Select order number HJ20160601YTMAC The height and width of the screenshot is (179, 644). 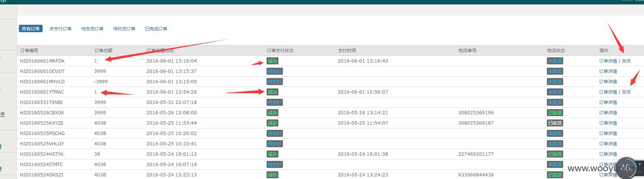pyautogui.click(x=42, y=92)
